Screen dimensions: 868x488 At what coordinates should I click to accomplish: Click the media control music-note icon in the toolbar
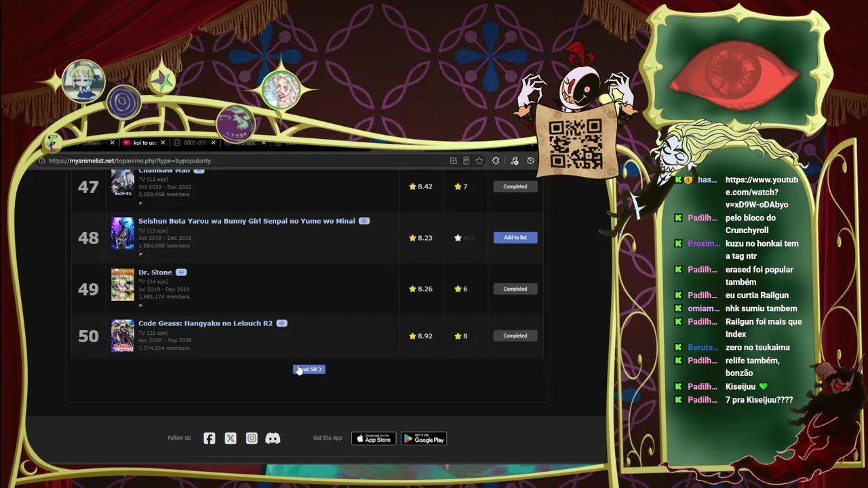point(514,161)
